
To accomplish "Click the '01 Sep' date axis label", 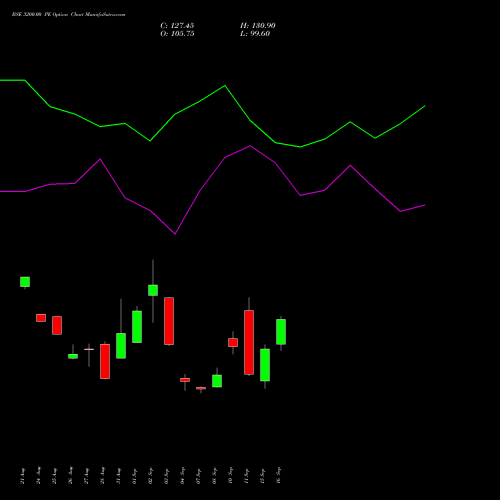I will point(135,476).
